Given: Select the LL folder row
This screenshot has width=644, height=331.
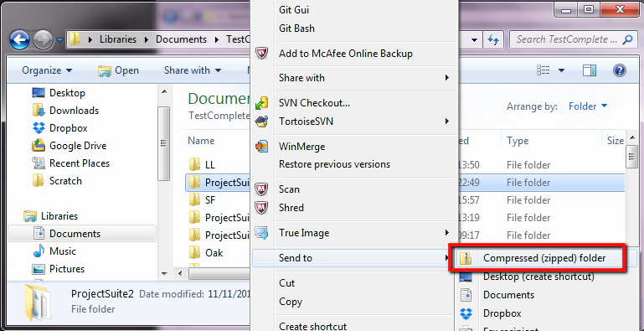Looking at the screenshot, I should click(x=210, y=165).
